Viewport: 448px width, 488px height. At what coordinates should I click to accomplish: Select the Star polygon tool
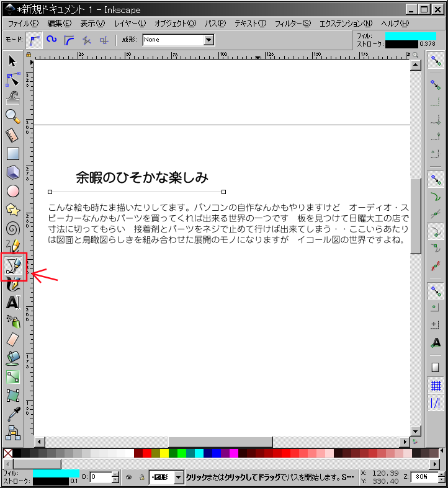(13, 210)
